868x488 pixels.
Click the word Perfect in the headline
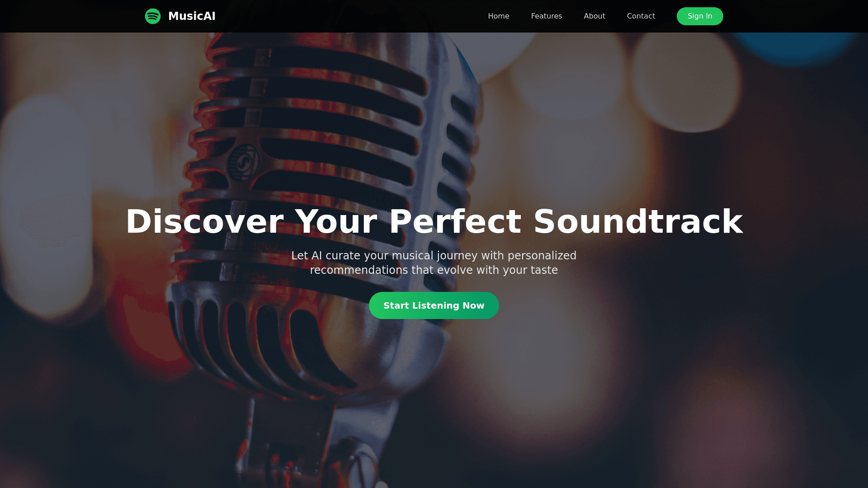coord(455,222)
